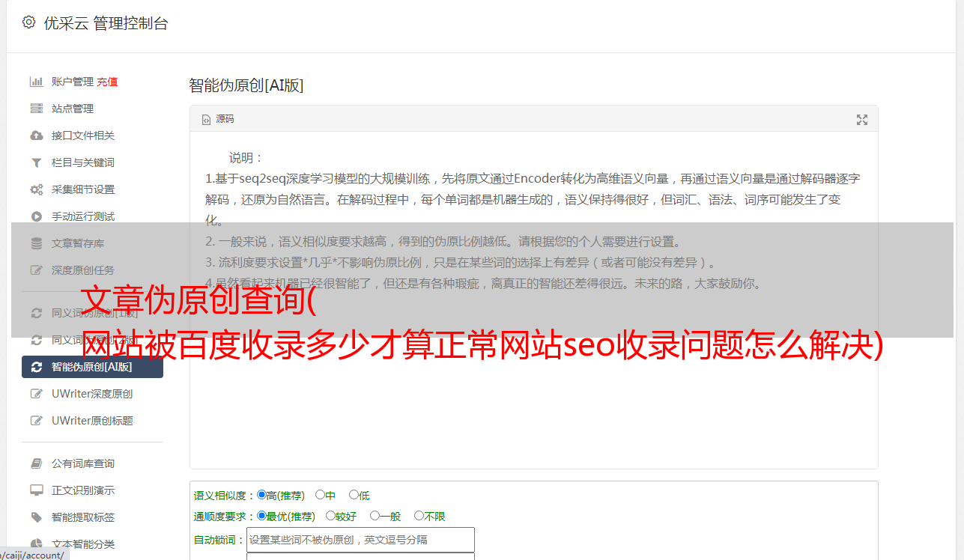
Task: Open 手动运行测试 via its play icon
Action: click(x=36, y=216)
